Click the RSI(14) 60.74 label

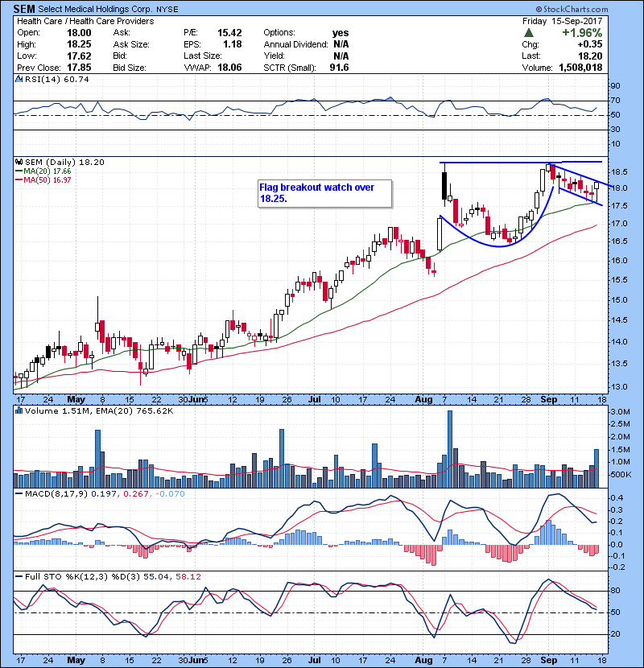[x=57, y=79]
